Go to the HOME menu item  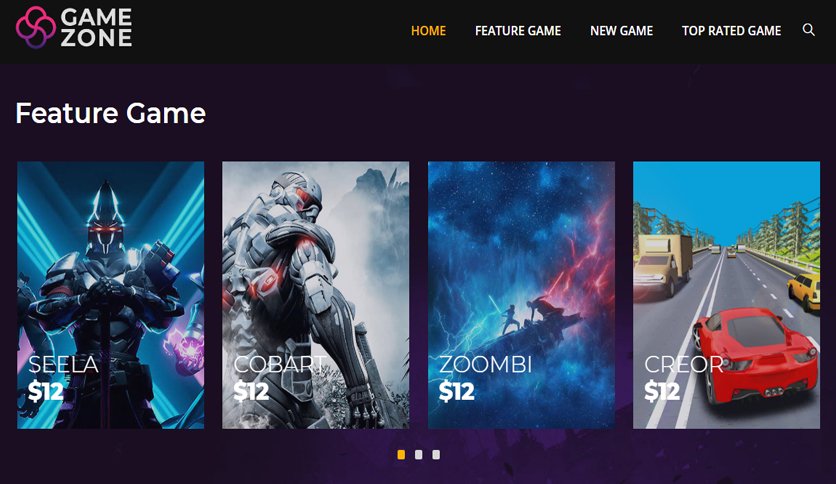click(x=428, y=31)
